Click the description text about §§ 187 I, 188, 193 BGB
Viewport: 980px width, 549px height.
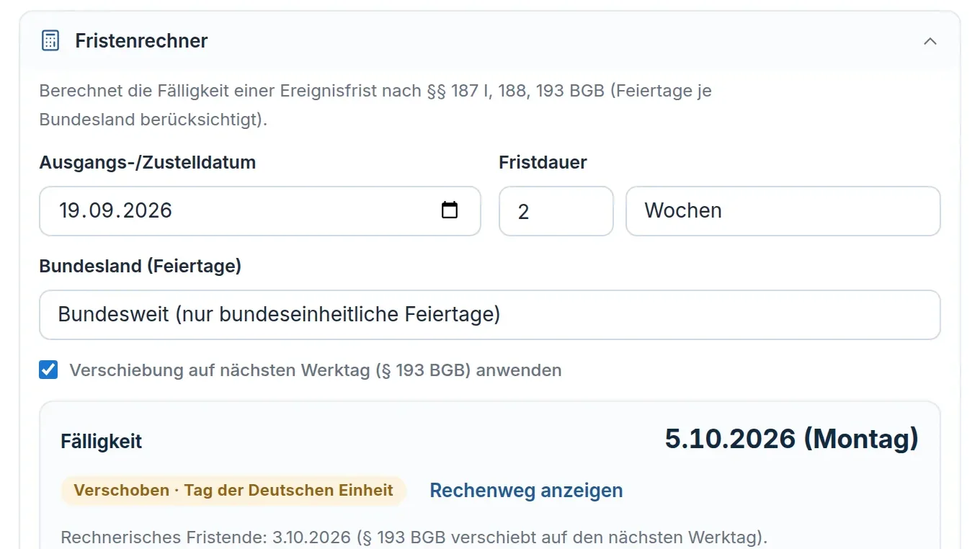point(375,105)
